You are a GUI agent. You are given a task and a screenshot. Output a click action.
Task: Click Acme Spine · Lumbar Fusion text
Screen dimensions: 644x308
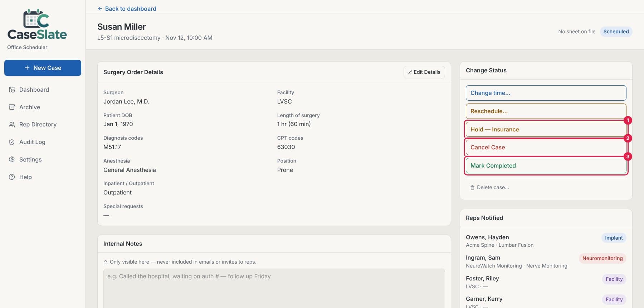click(x=499, y=245)
